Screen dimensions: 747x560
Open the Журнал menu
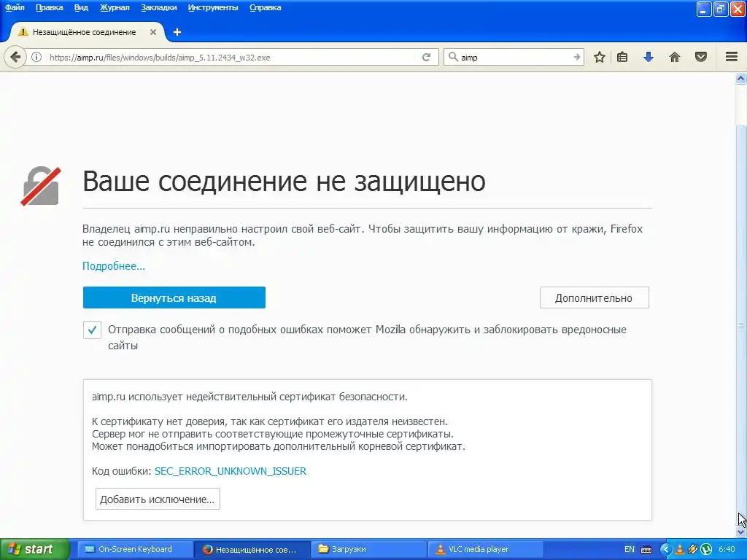pyautogui.click(x=115, y=7)
